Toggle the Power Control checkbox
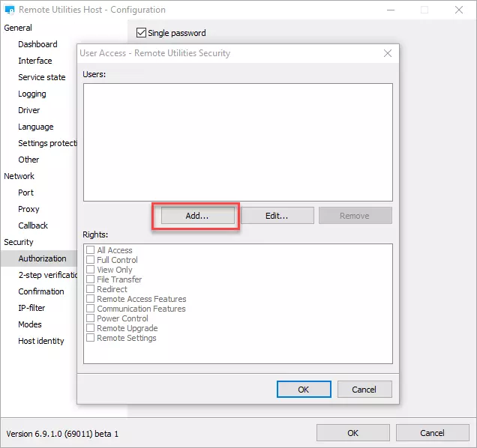Viewport: 477px width, 448px height. pos(91,318)
